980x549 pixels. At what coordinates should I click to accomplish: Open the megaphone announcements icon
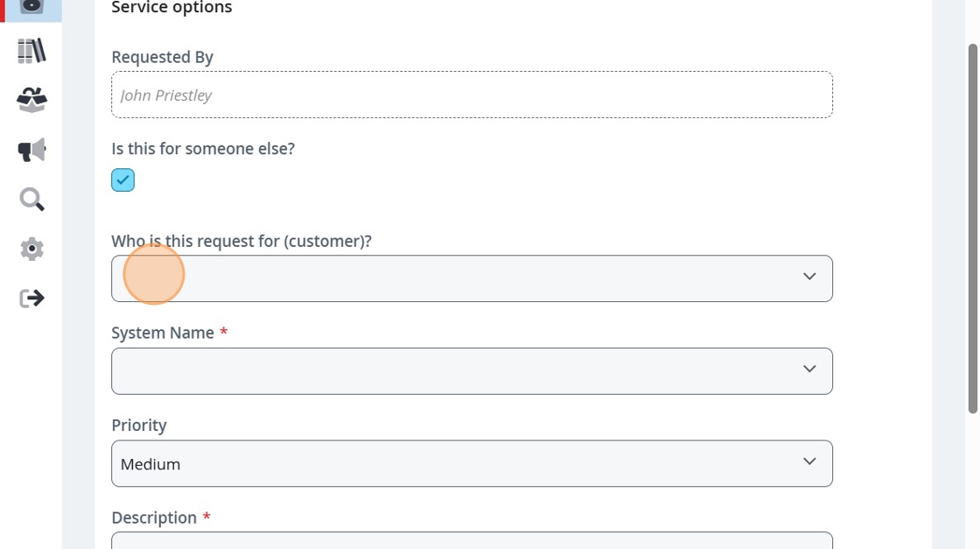pyautogui.click(x=31, y=150)
